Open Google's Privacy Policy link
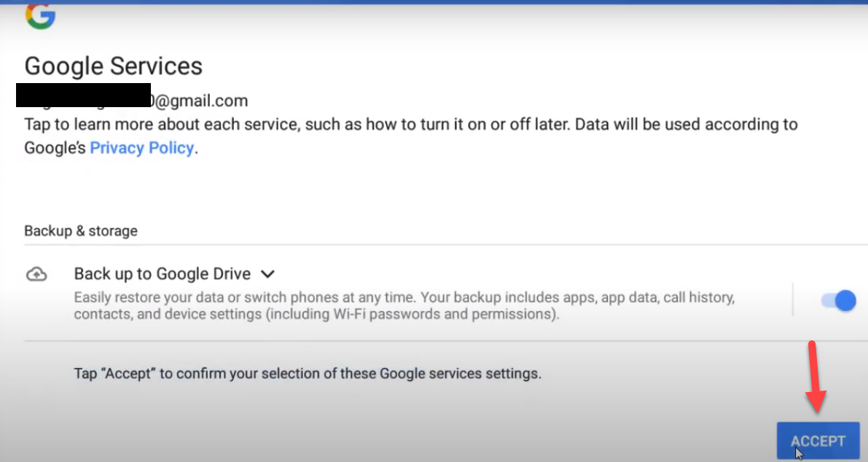This screenshot has height=462, width=868. click(141, 148)
